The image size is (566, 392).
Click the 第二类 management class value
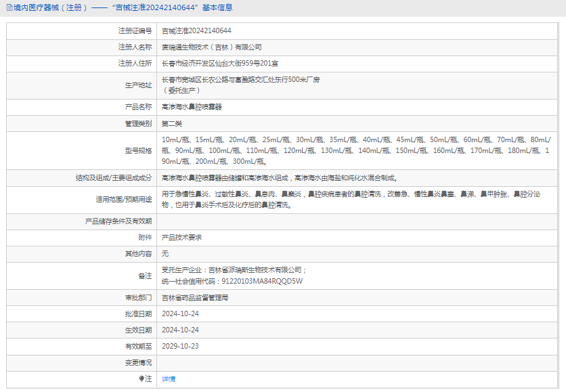click(172, 124)
